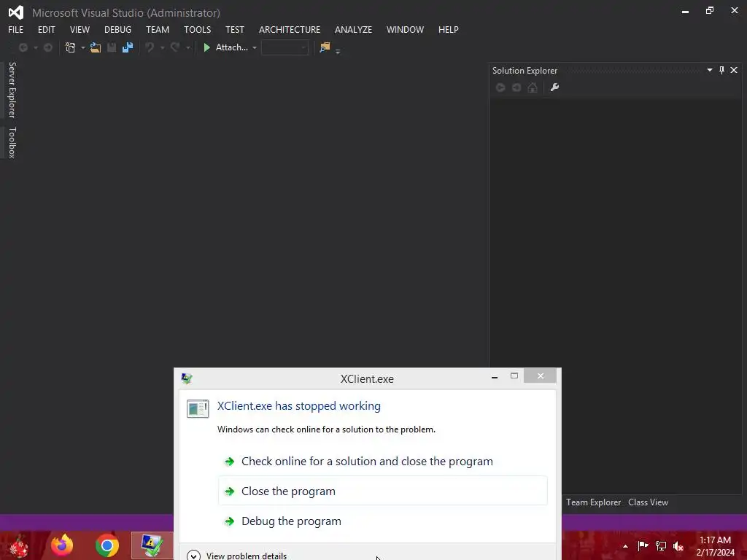The image size is (747, 560).
Task: Click the Open File toolbar icon
Action: point(96,47)
